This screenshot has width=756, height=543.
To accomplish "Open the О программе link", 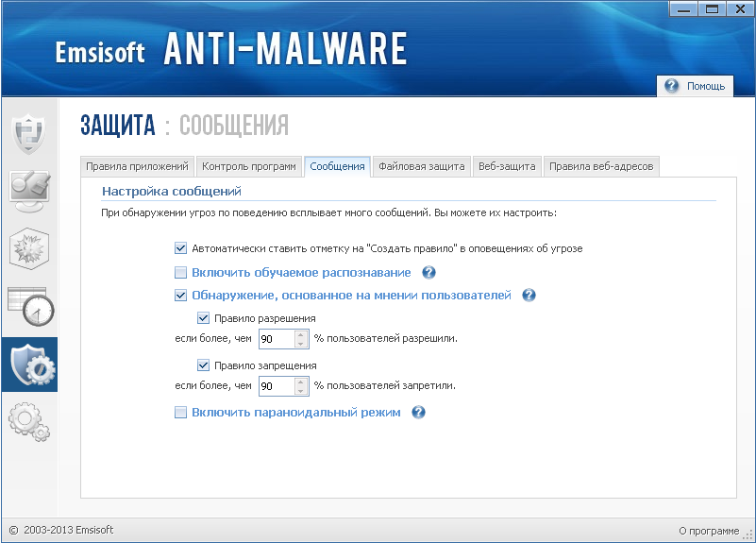I will (x=709, y=531).
